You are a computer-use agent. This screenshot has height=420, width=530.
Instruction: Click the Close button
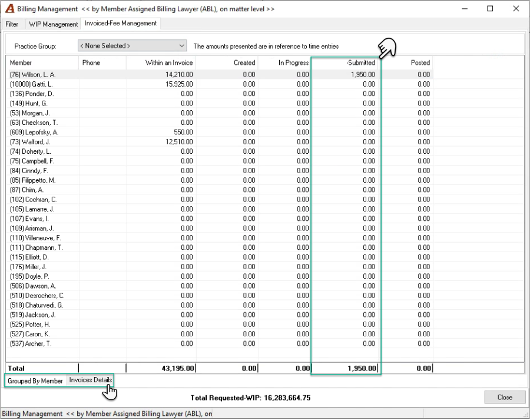[505, 398]
